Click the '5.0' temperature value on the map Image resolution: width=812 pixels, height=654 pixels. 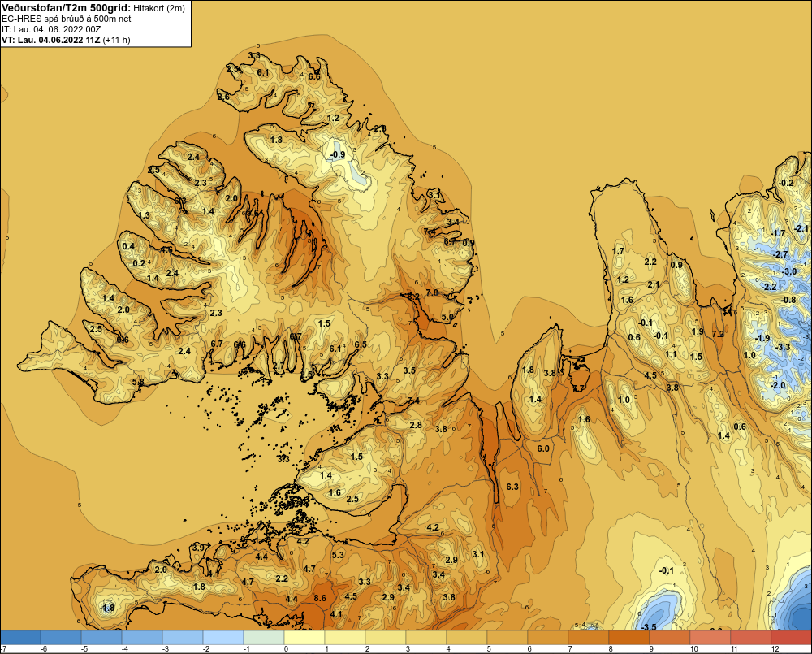pyautogui.click(x=447, y=317)
